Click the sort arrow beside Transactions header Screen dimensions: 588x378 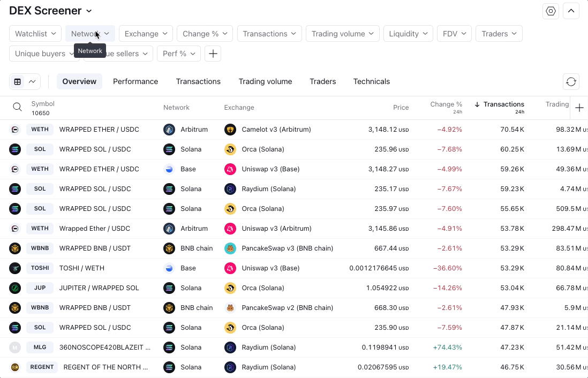[477, 104]
